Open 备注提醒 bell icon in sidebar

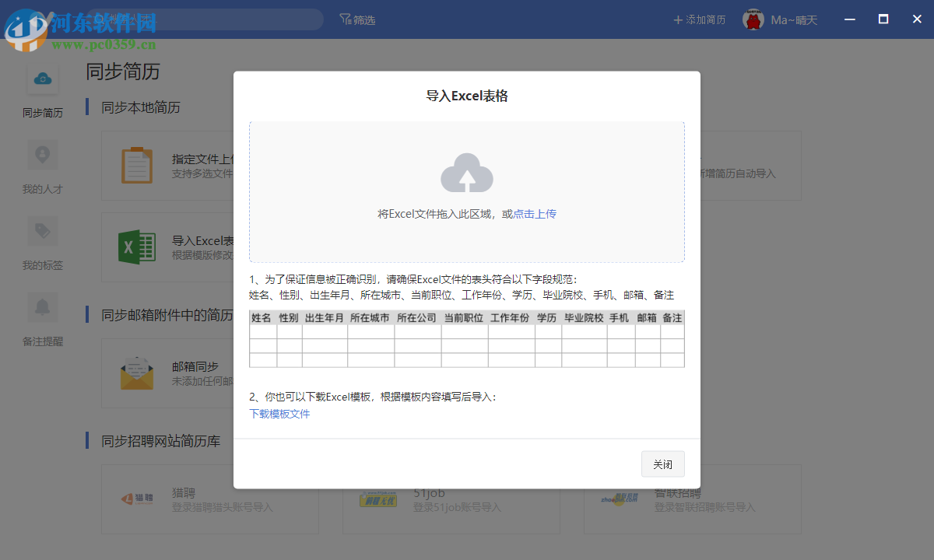43,306
